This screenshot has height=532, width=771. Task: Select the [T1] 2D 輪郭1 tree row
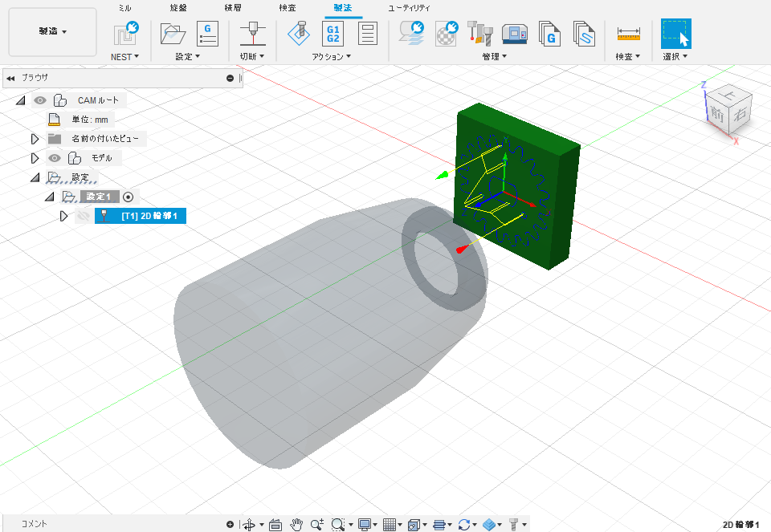(141, 216)
